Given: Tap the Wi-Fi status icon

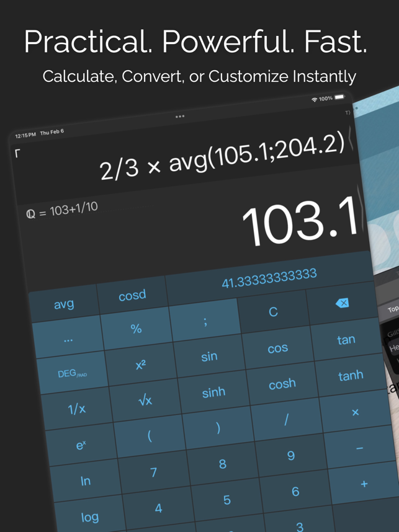Looking at the screenshot, I should pyautogui.click(x=315, y=99).
